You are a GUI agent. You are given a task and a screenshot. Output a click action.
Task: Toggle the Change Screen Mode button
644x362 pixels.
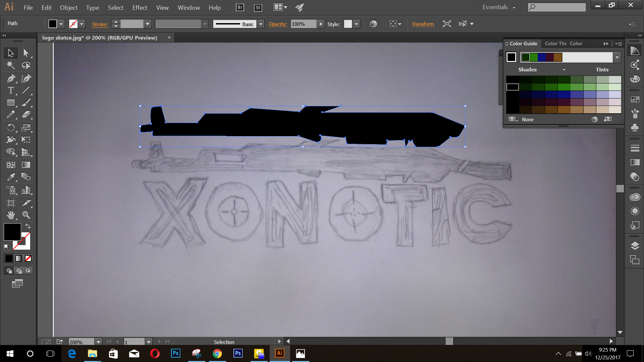coord(17,284)
